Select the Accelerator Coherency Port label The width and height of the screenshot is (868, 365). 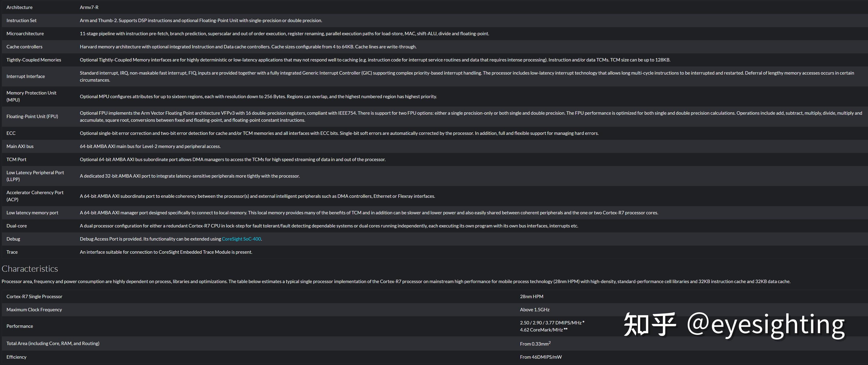35,196
